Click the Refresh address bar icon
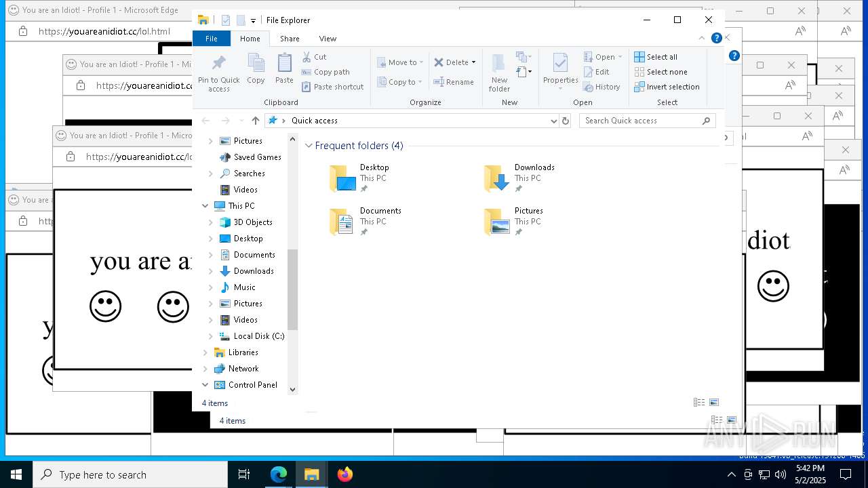The height and width of the screenshot is (488, 868). click(566, 121)
